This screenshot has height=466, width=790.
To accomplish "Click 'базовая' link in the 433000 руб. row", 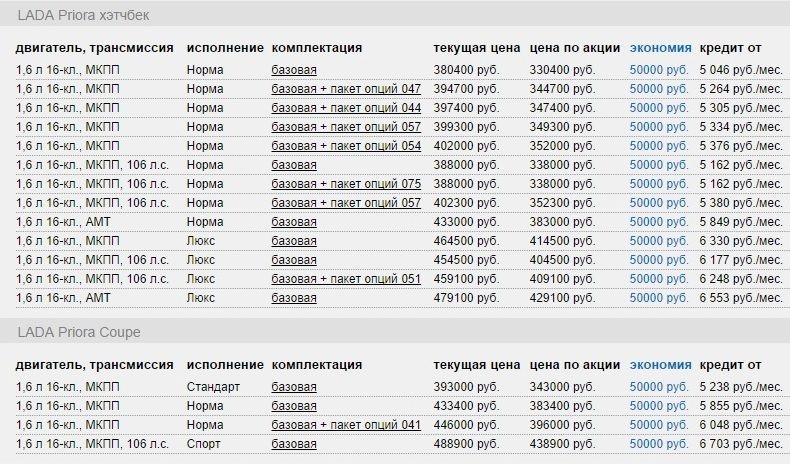I will (x=294, y=222).
